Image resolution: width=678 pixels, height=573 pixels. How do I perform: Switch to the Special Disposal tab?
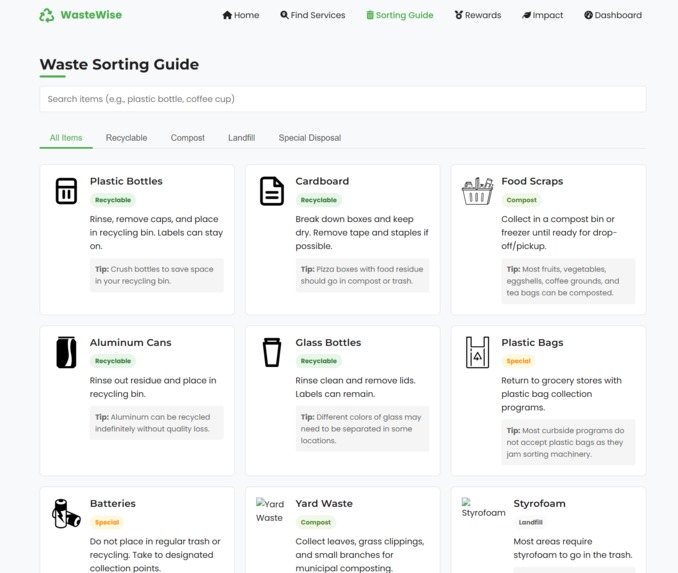click(310, 138)
